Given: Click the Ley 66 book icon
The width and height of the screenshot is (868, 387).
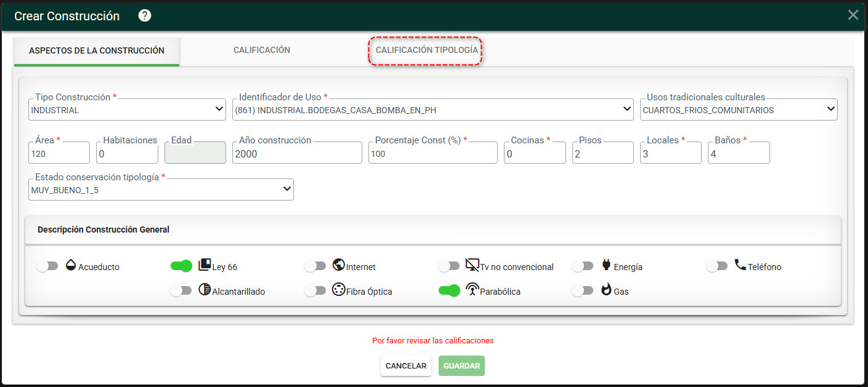Looking at the screenshot, I should tap(205, 265).
